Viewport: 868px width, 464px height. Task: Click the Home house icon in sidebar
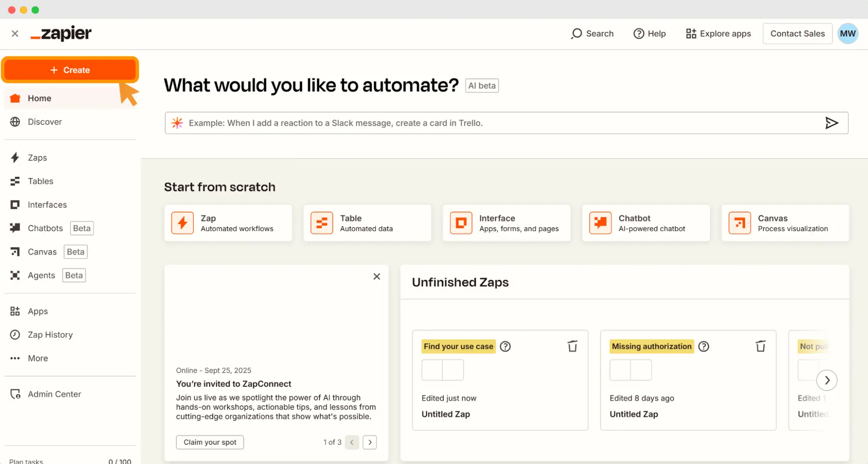15,98
